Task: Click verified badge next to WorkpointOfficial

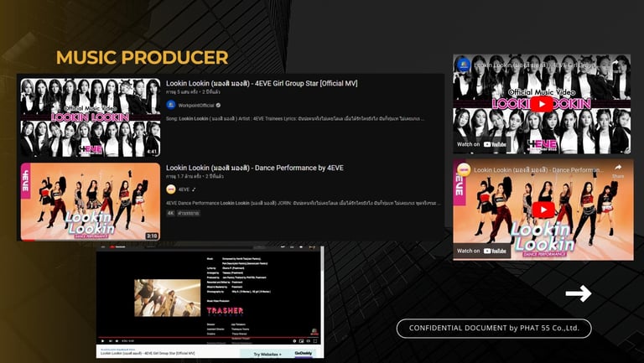Action: 219,106
